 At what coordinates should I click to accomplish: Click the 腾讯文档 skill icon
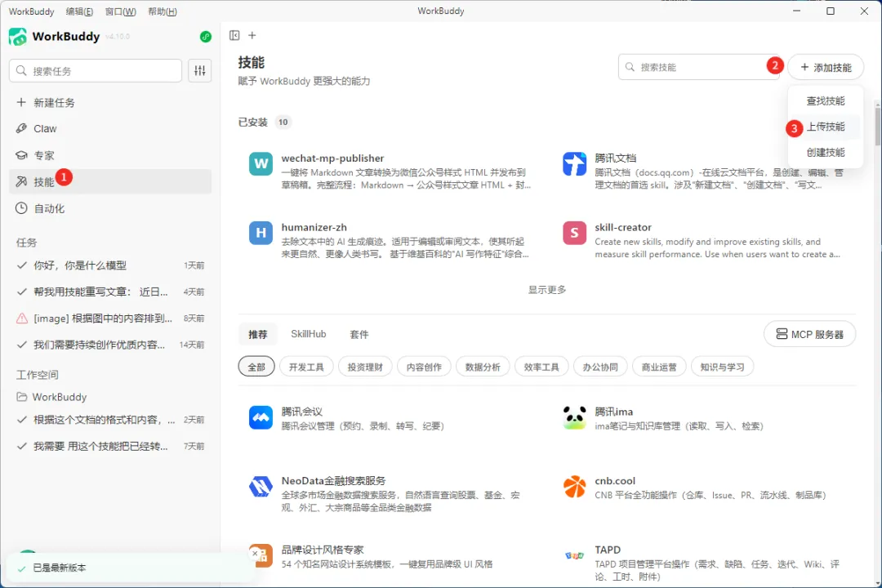[574, 163]
